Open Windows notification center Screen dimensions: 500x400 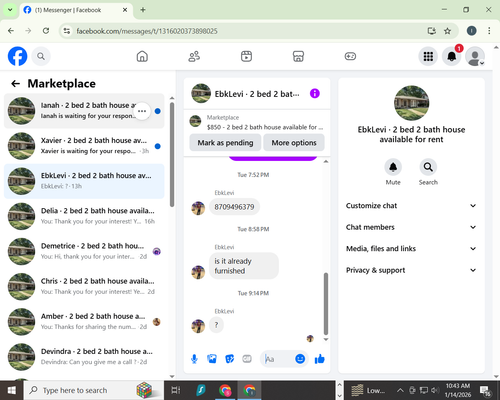[x=485, y=390]
